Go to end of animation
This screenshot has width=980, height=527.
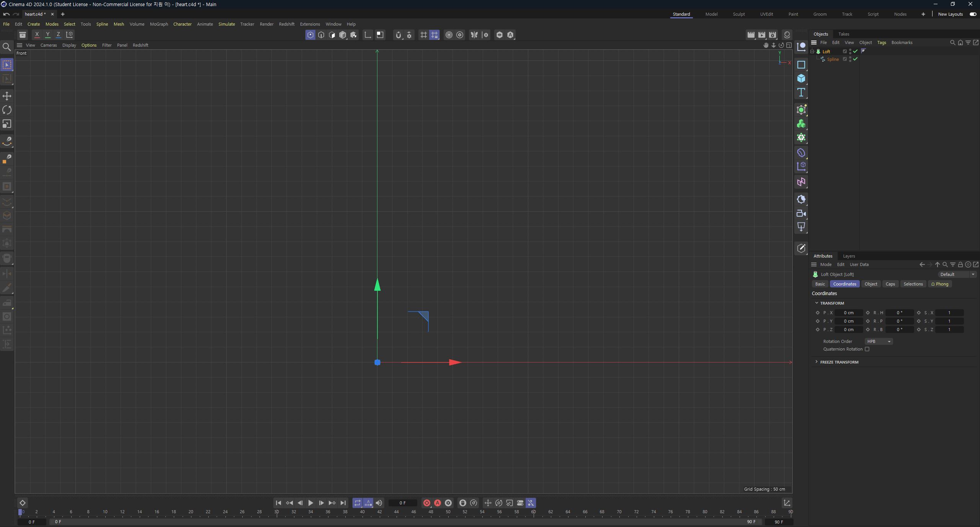[x=343, y=503]
